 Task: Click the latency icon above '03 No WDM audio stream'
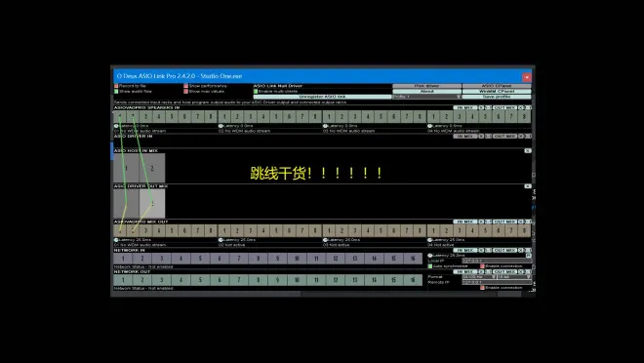pos(325,126)
